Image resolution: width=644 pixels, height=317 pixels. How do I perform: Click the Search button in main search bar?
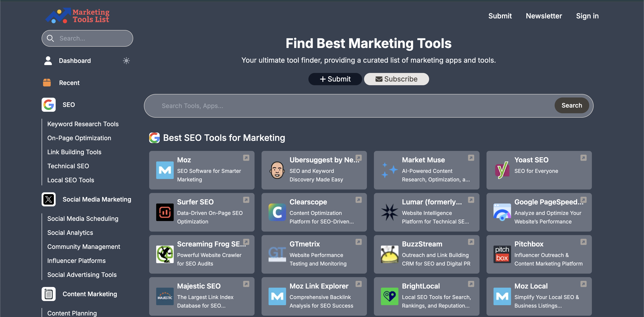point(572,106)
